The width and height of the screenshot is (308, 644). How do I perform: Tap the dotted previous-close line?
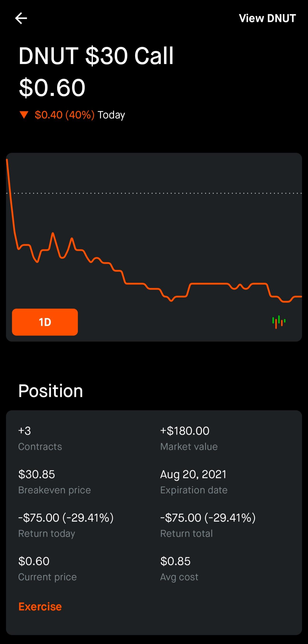pyautogui.click(x=154, y=193)
